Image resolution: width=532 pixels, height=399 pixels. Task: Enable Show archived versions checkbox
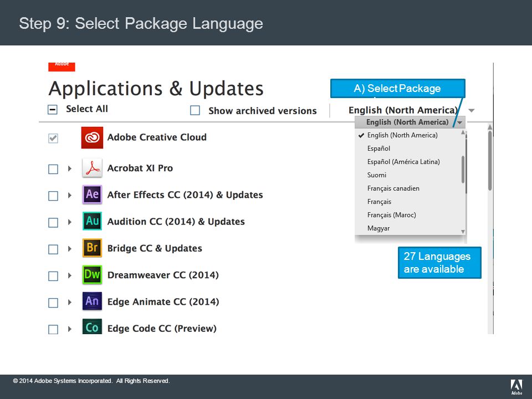195,110
